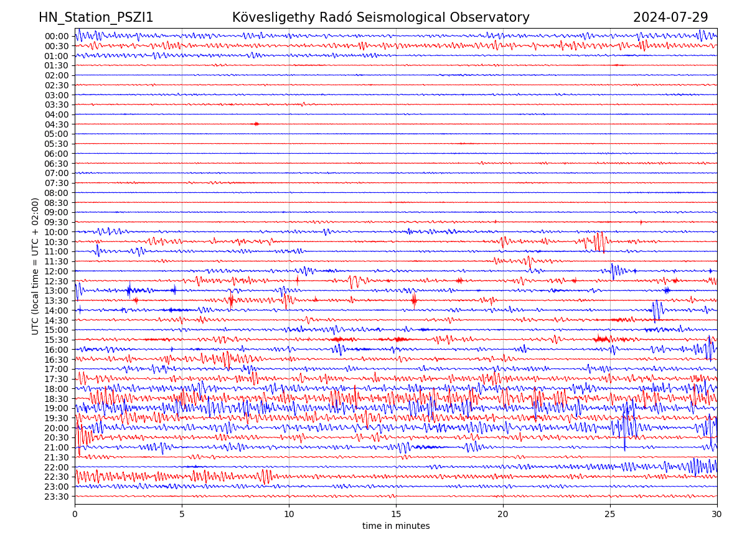The image size is (747, 560).
Task: Click the 10 minute tick label
Action: click(289, 514)
